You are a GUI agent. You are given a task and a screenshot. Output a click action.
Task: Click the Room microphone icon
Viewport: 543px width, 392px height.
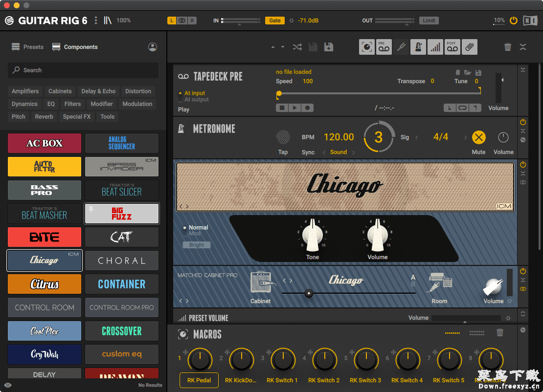tap(440, 283)
